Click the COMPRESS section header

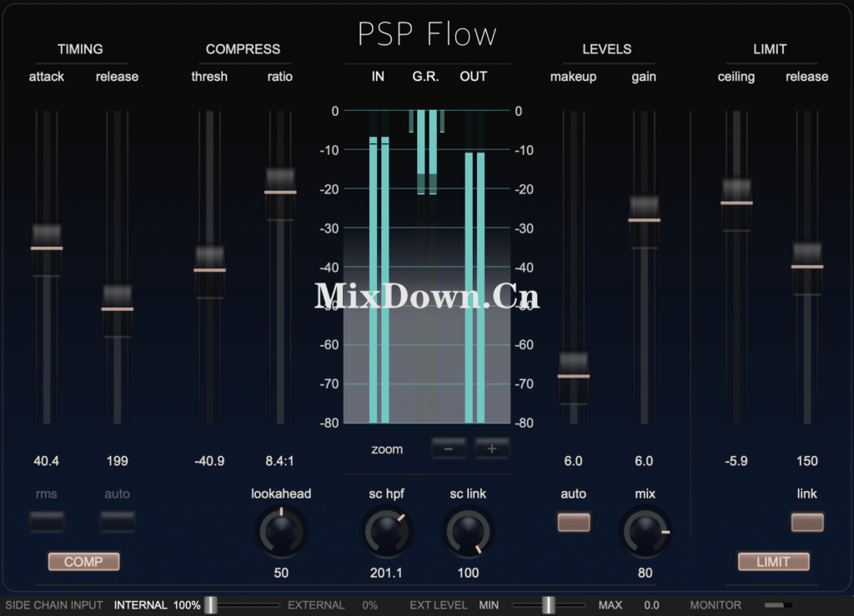pyautogui.click(x=243, y=49)
